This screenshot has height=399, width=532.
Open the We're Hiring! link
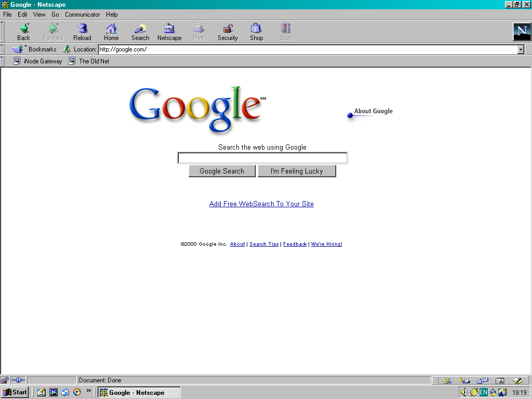(x=327, y=244)
